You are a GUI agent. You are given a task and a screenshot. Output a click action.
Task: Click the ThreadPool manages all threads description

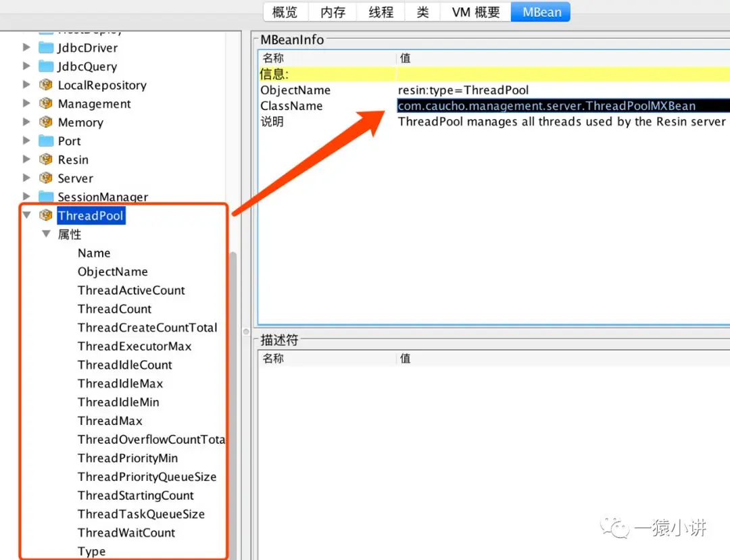click(563, 122)
